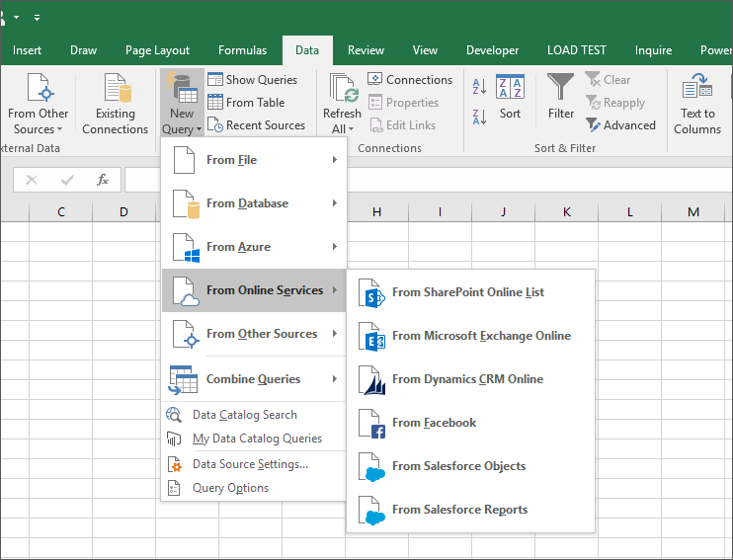Switch to the Developer tab
The height and width of the screenshot is (560, 733).
tap(492, 50)
